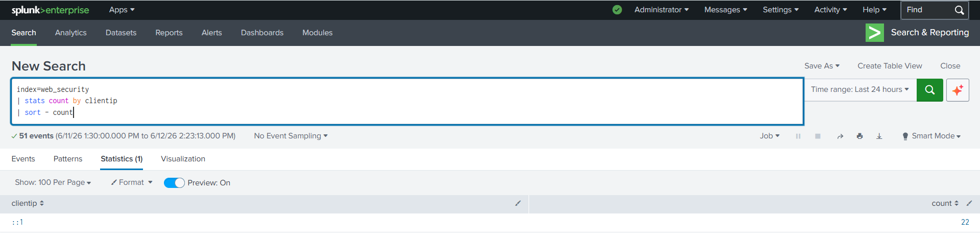Image resolution: width=980 pixels, height=239 pixels.
Task: Stop the search job
Action: pos(818,136)
